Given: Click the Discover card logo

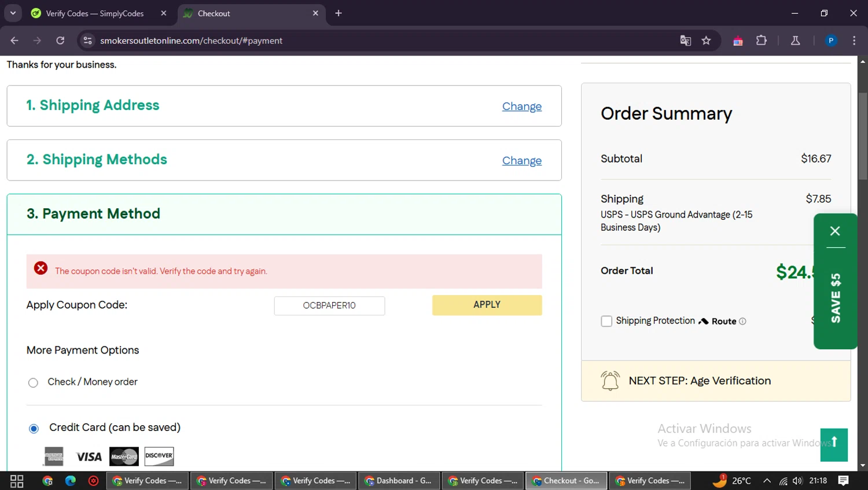Looking at the screenshot, I should click(x=159, y=456).
